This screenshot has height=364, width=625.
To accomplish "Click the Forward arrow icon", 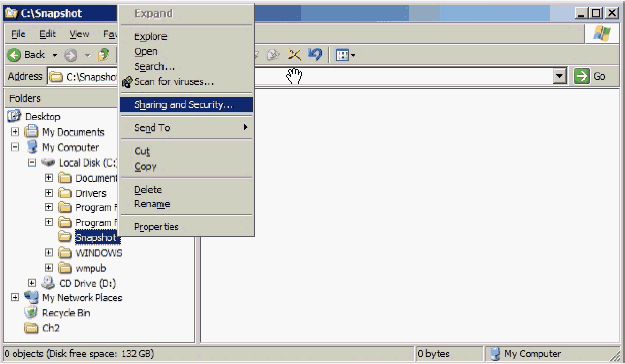I will (71, 55).
